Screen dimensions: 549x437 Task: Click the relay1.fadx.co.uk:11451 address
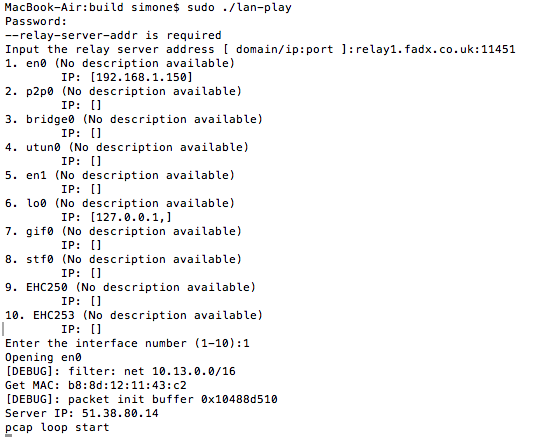[435, 49]
